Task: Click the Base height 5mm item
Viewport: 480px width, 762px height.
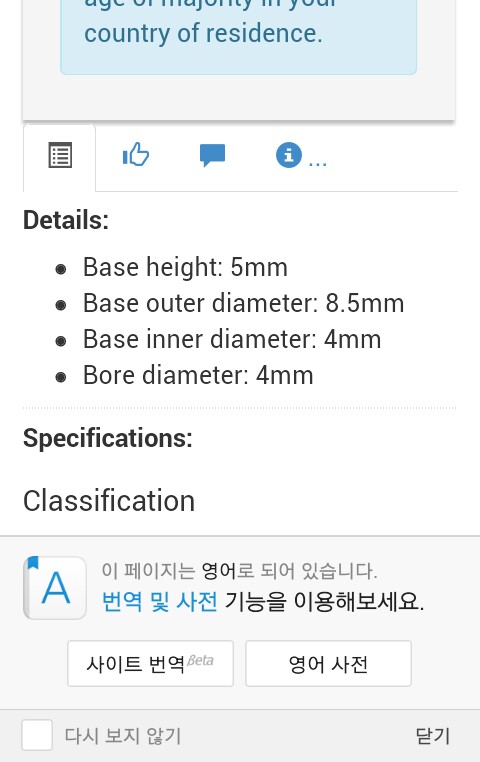Action: 185,267
